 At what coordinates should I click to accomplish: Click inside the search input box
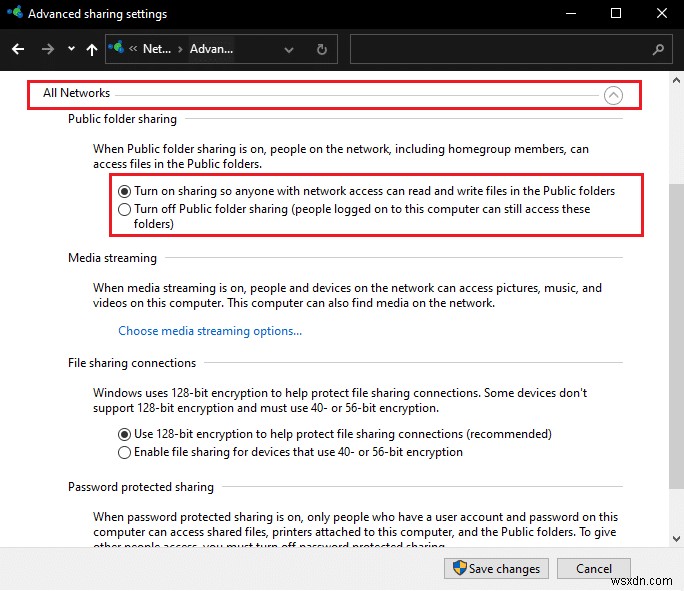coord(511,49)
